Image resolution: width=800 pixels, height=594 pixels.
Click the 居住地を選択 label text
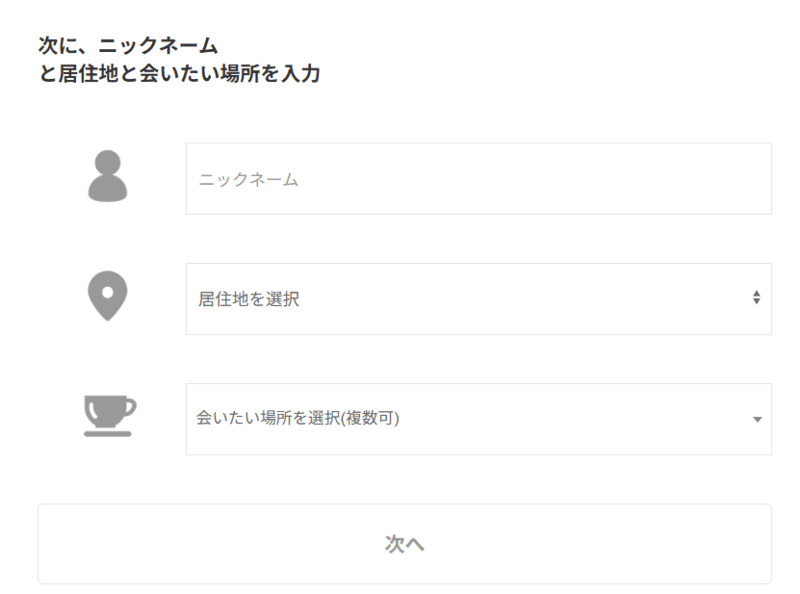(248, 299)
